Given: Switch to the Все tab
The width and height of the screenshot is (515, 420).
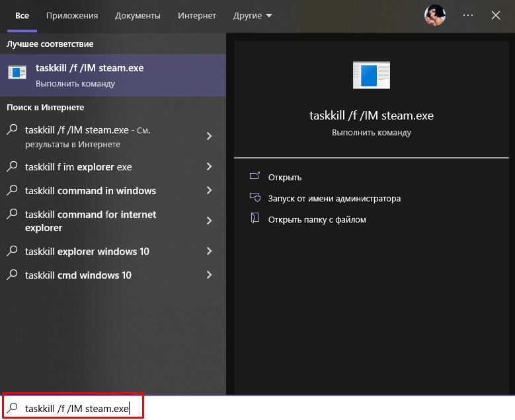Looking at the screenshot, I should tap(22, 15).
